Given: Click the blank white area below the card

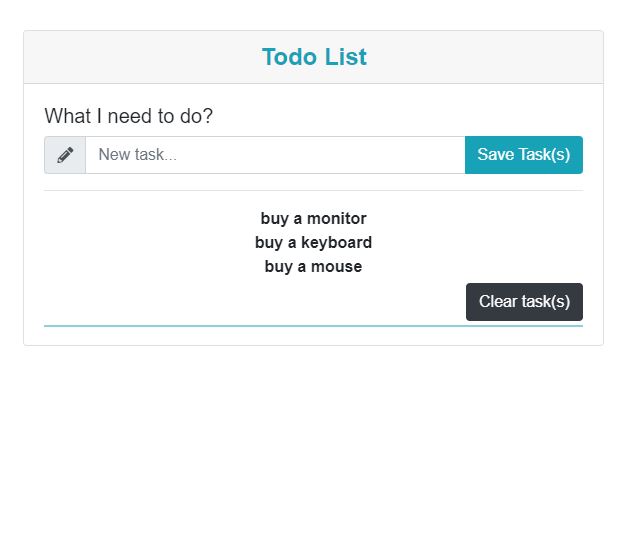Looking at the screenshot, I should pos(314,439).
